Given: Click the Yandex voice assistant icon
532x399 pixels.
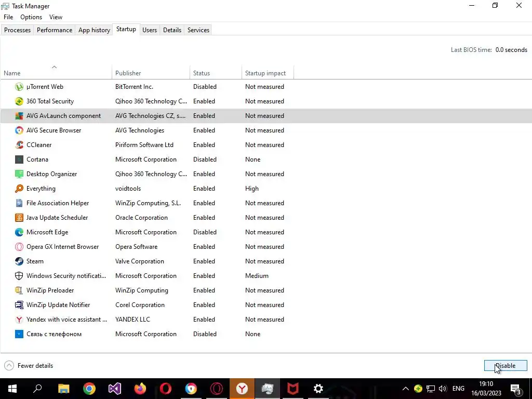Looking at the screenshot, I should click(x=19, y=320).
